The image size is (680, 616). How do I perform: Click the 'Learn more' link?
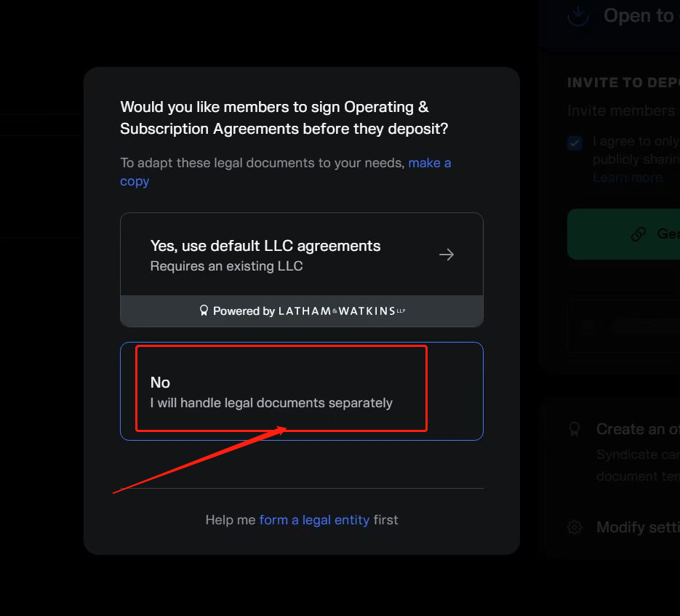pos(627,177)
